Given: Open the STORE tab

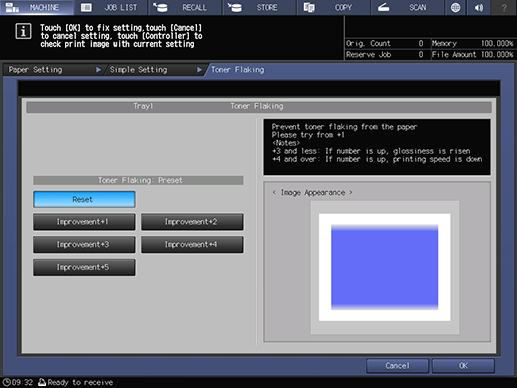Looking at the screenshot, I should coord(259,7).
